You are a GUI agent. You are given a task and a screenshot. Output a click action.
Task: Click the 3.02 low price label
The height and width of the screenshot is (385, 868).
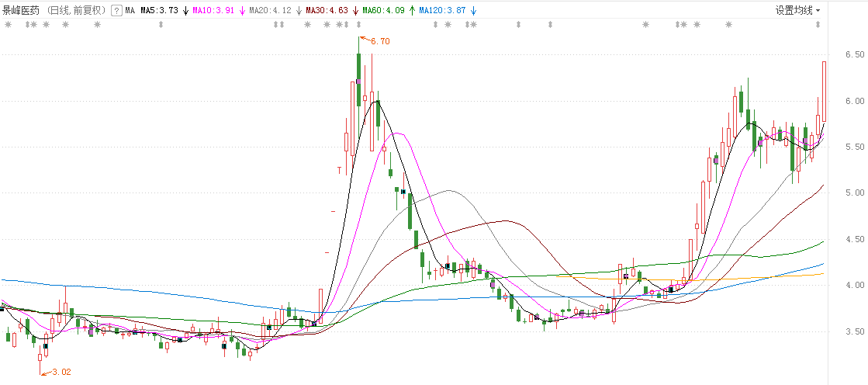coord(61,373)
